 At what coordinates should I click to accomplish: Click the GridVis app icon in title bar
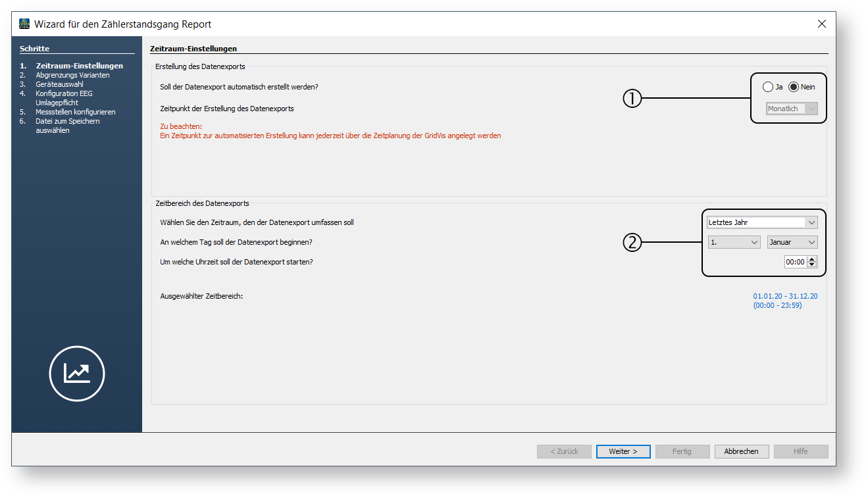(24, 24)
